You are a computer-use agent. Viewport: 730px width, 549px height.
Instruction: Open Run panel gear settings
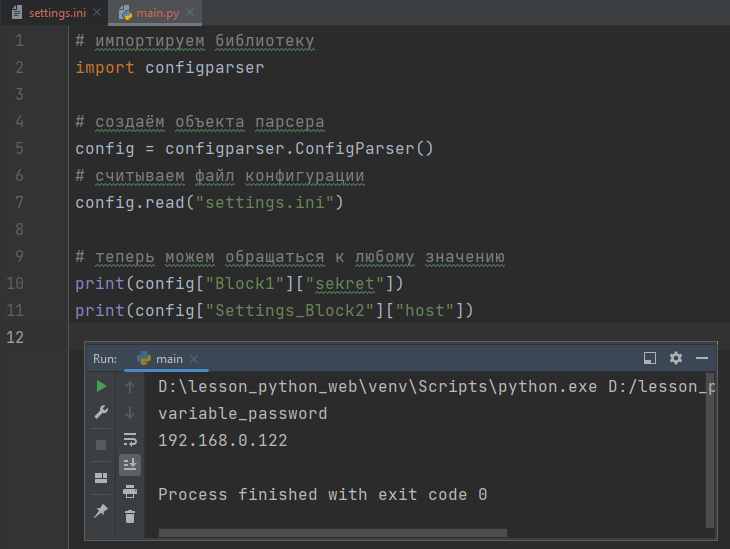(676, 358)
